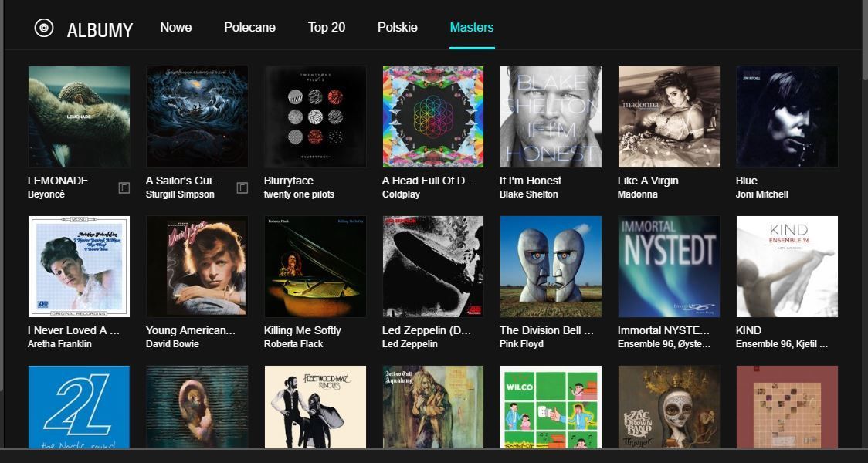Click the 'The Division Bell …' title
Image resolution: width=868 pixels, height=463 pixels.
click(547, 331)
